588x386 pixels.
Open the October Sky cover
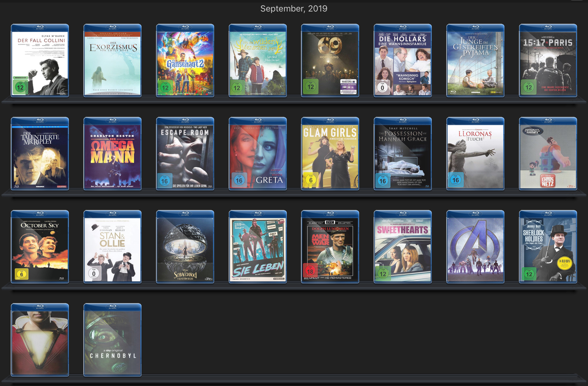[x=40, y=247]
